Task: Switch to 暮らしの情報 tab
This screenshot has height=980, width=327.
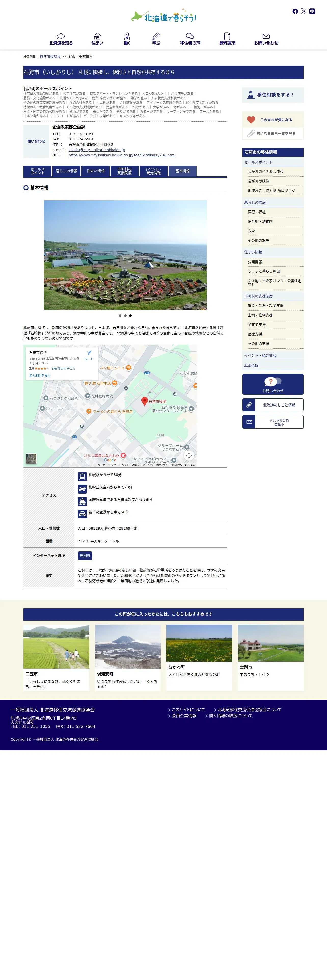Action: click(x=67, y=171)
